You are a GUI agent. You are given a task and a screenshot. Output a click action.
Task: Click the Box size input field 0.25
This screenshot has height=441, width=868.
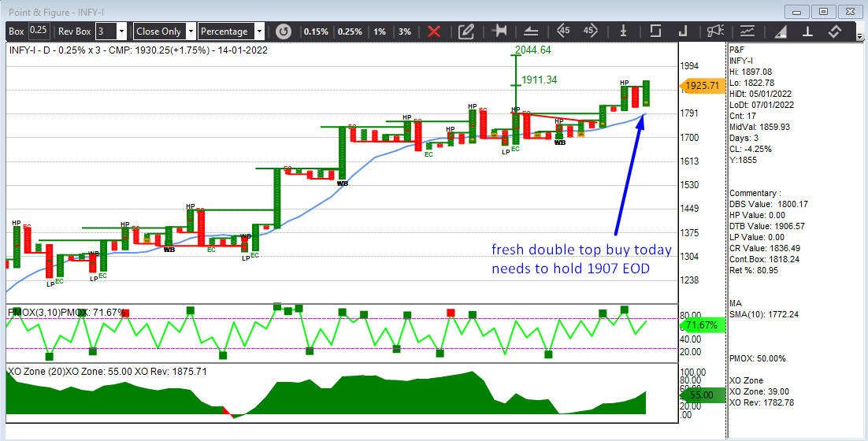pyautogui.click(x=38, y=31)
